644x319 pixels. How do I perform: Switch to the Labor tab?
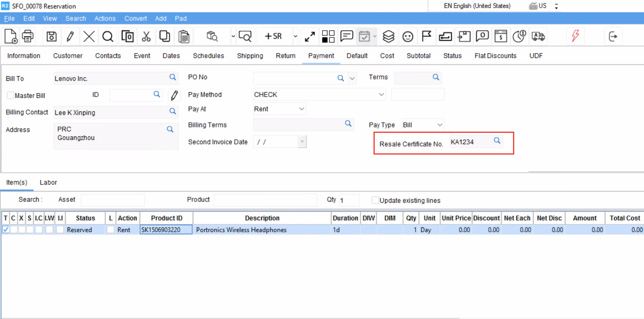48,182
